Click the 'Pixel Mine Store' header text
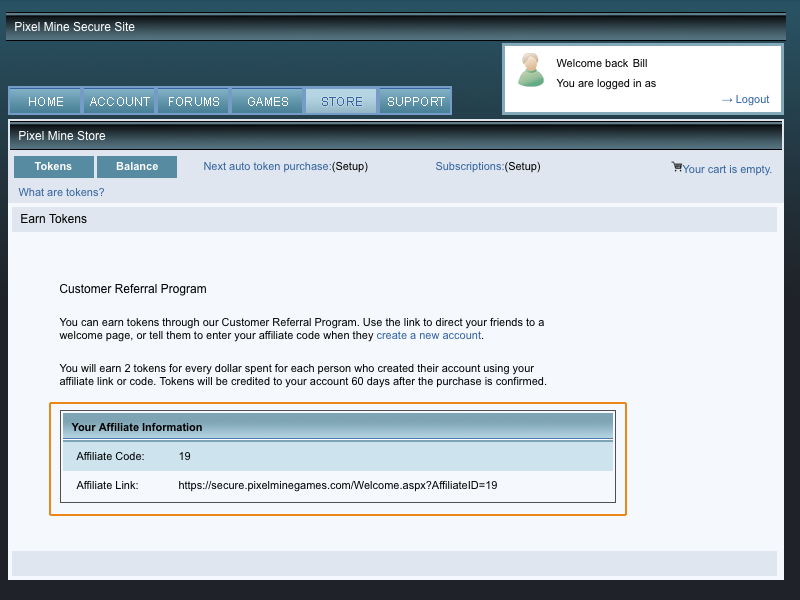 point(62,136)
